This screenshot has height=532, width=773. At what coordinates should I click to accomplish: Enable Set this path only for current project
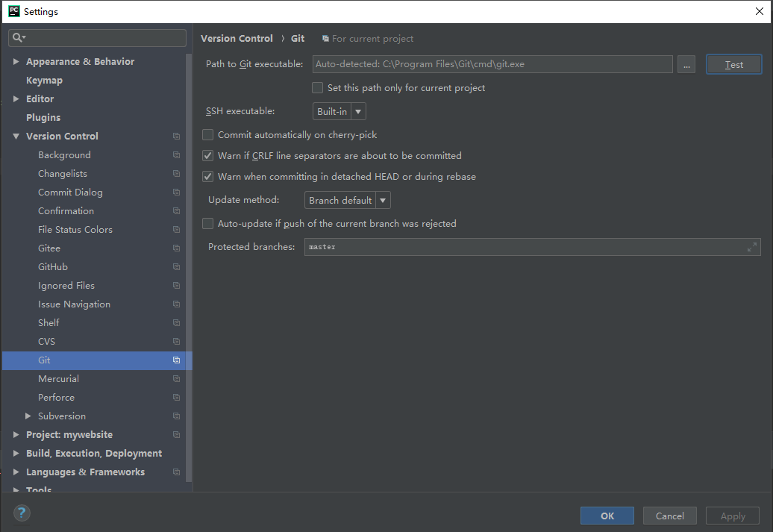point(318,88)
